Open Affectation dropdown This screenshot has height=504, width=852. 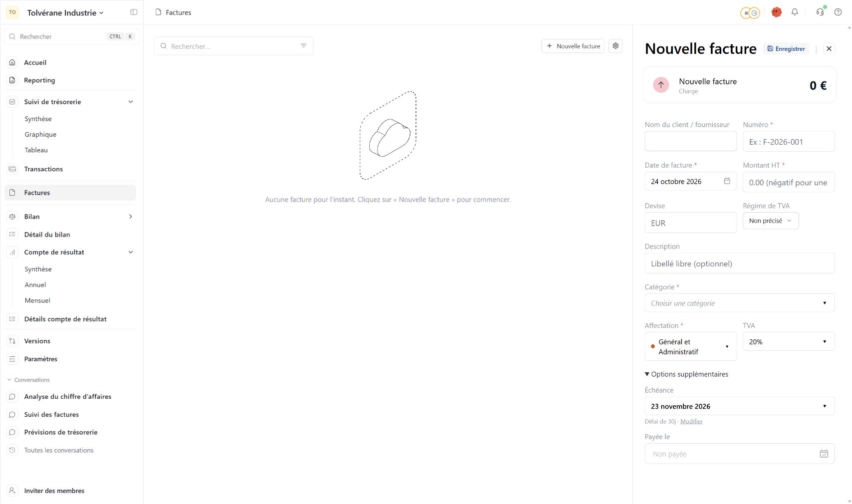tap(691, 346)
